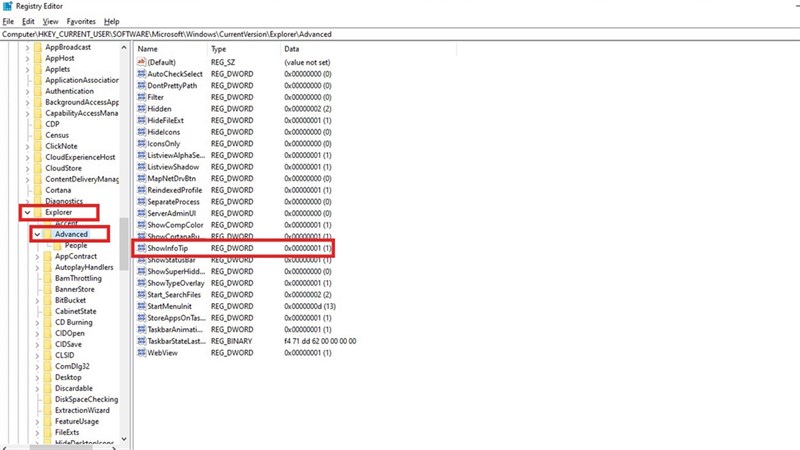
Task: Click the StartMenuInit value icon
Action: tap(141, 306)
